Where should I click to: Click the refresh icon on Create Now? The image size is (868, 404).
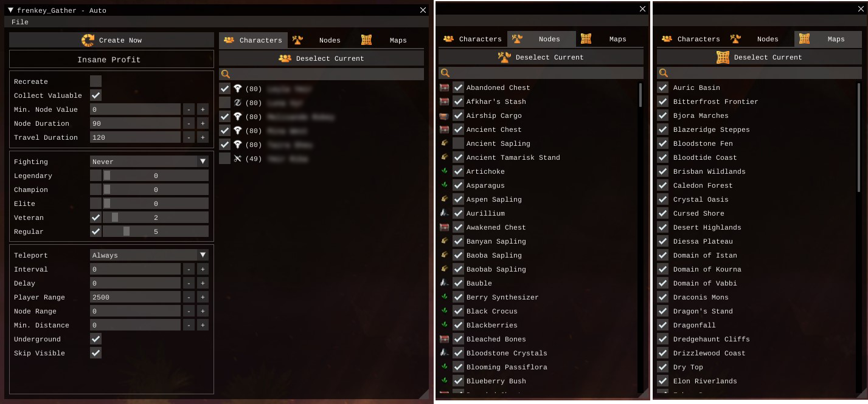(x=88, y=40)
